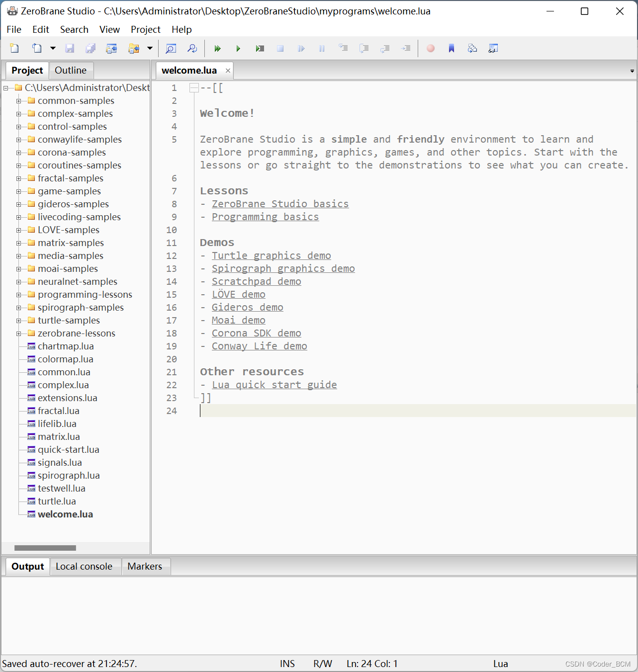Click the Step Out toolbar icon
Image resolution: width=638 pixels, height=672 pixels.
[385, 48]
